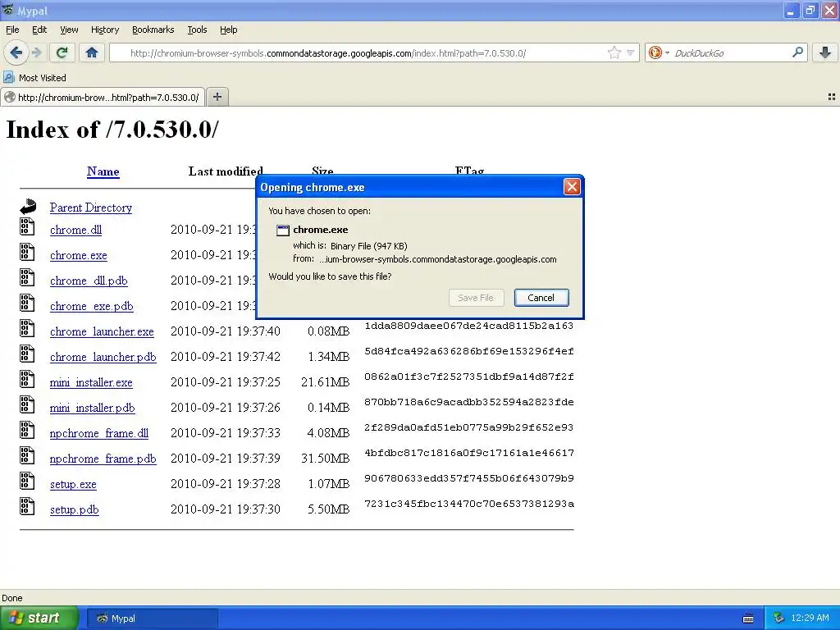This screenshot has width=840, height=630.
Task: Open the URL history dropdown arrow
Action: click(631, 52)
